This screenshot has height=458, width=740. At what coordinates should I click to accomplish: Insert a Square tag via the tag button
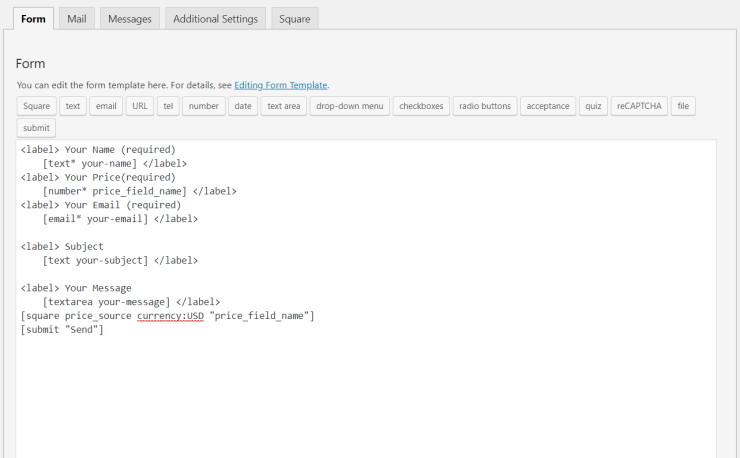(x=36, y=106)
